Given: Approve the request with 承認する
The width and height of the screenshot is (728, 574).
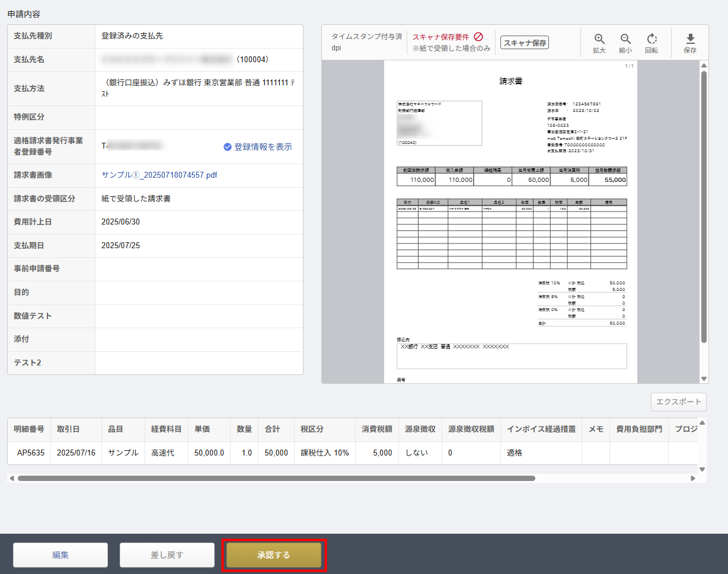Looking at the screenshot, I should (x=274, y=555).
